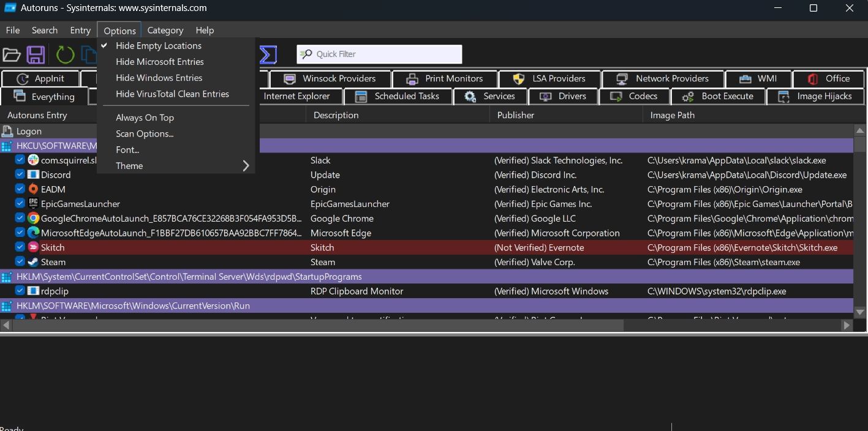
Task: Click into the Quick Filter field
Action: click(x=379, y=54)
